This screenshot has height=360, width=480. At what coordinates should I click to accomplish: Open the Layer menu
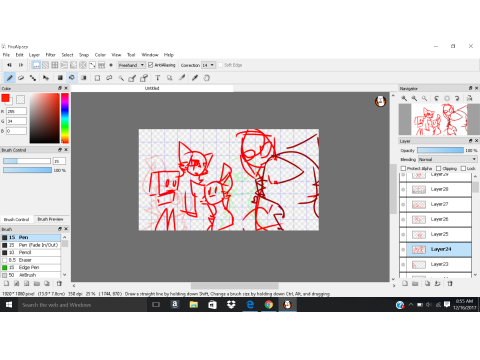click(34, 55)
